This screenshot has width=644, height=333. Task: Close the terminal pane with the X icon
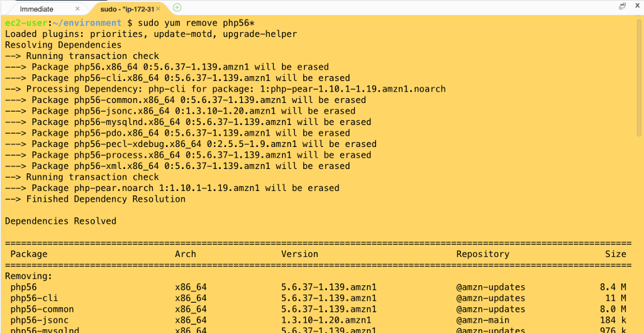click(x=636, y=6)
